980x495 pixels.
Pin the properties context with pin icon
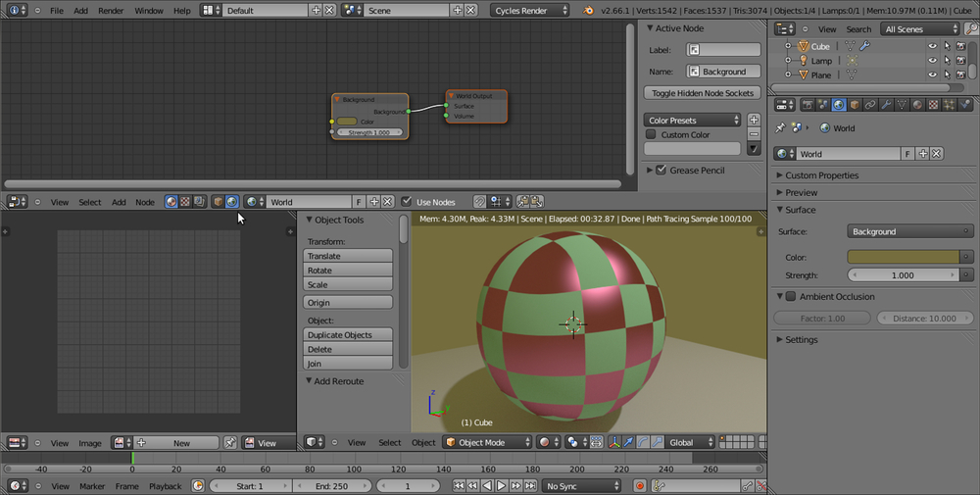point(780,127)
